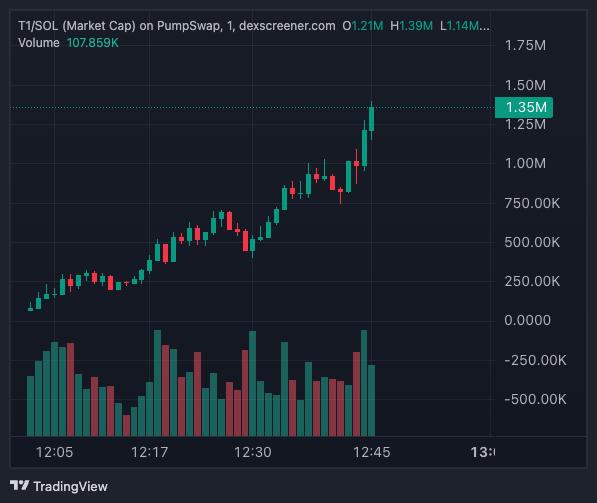597x503 pixels.
Task: Click the 0.0000 price axis label
Action: (x=527, y=320)
